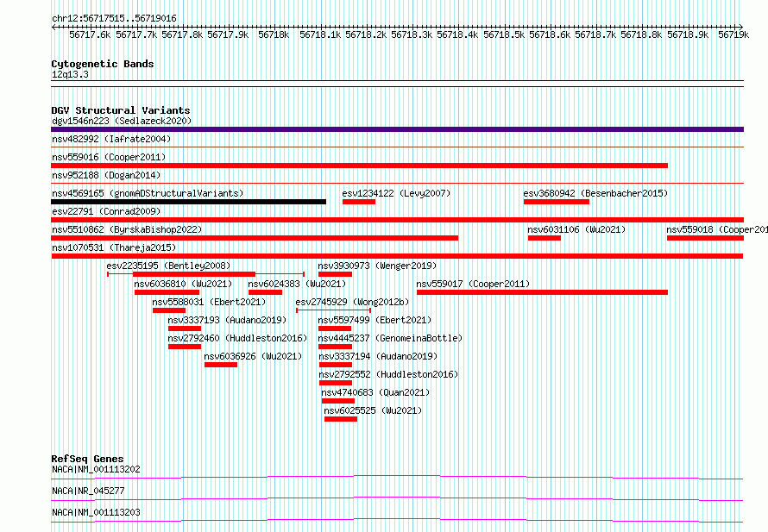Click the 56719k ruler tick label
Screen dimensions: 768x532
click(x=733, y=34)
